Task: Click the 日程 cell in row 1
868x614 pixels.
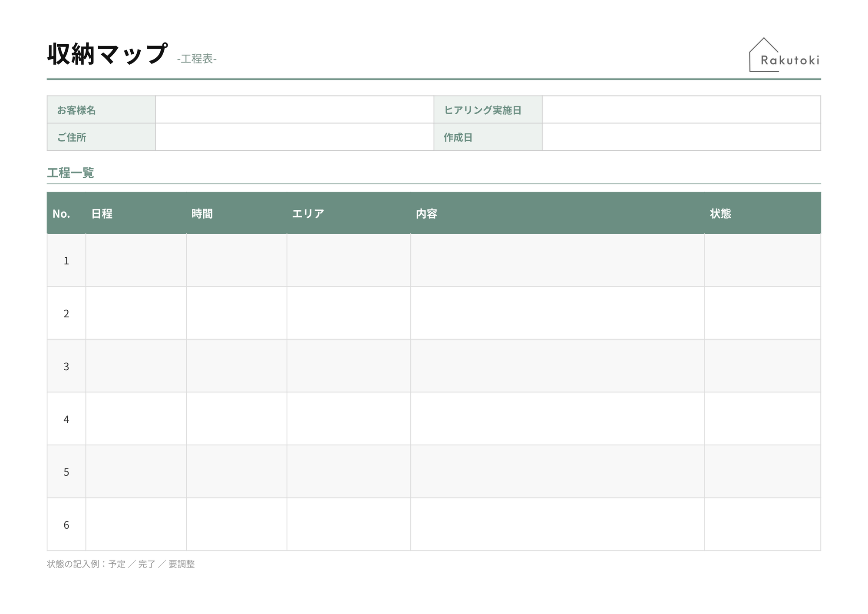Action: [136, 260]
